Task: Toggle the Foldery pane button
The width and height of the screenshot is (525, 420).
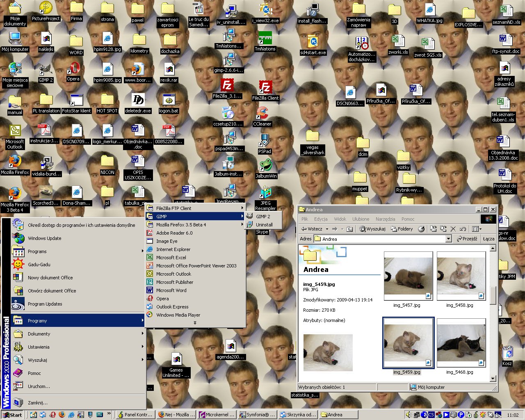Action: coord(402,229)
